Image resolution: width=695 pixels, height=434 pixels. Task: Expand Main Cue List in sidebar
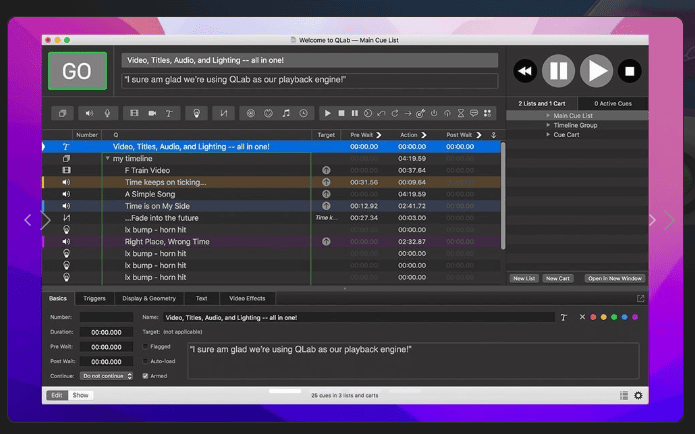pos(548,115)
